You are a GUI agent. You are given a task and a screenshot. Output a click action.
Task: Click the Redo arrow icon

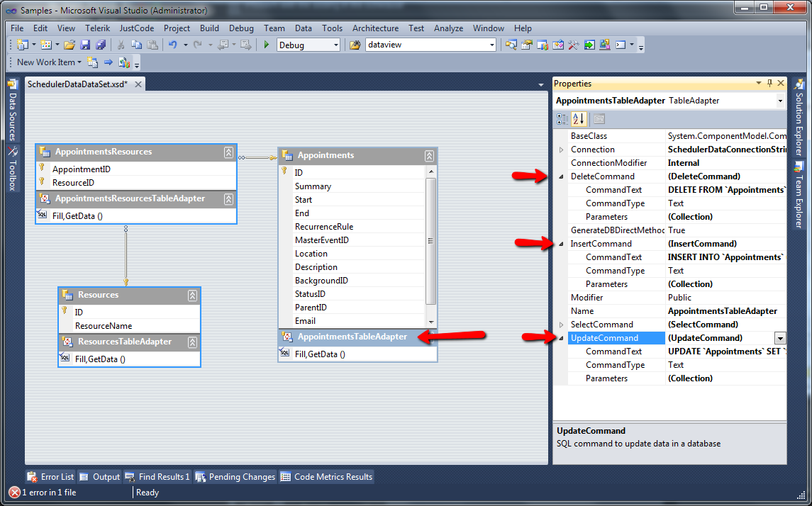click(198, 45)
